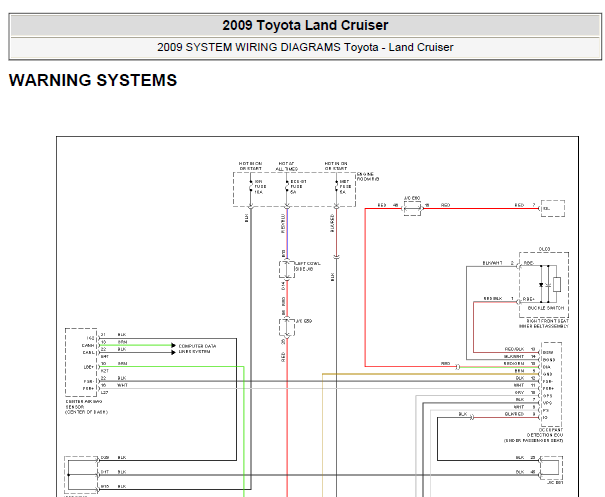Click the 'HOT AT ALL TIMES' label
605x497 pixels.
(286, 166)
